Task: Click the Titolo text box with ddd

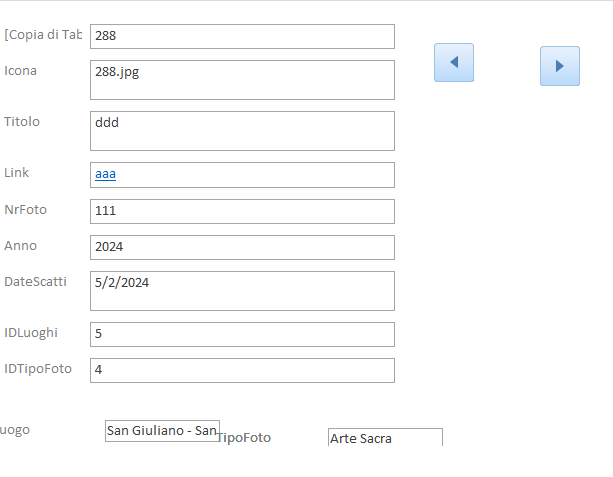Action: tap(242, 131)
